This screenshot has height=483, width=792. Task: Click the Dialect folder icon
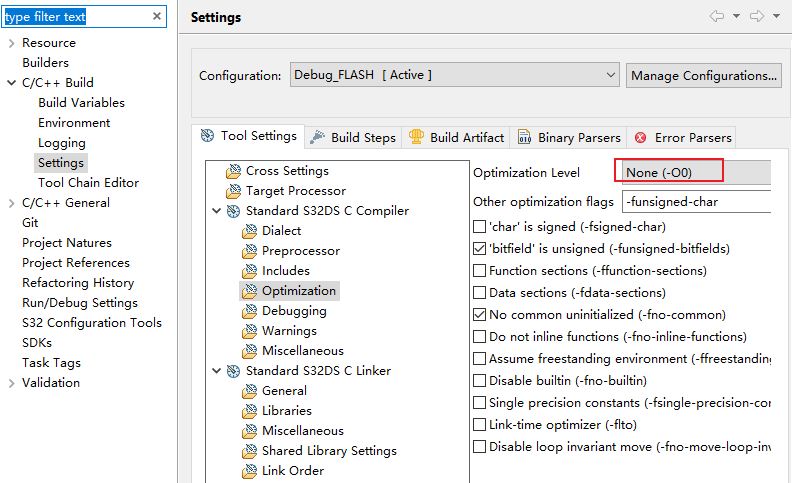250,231
